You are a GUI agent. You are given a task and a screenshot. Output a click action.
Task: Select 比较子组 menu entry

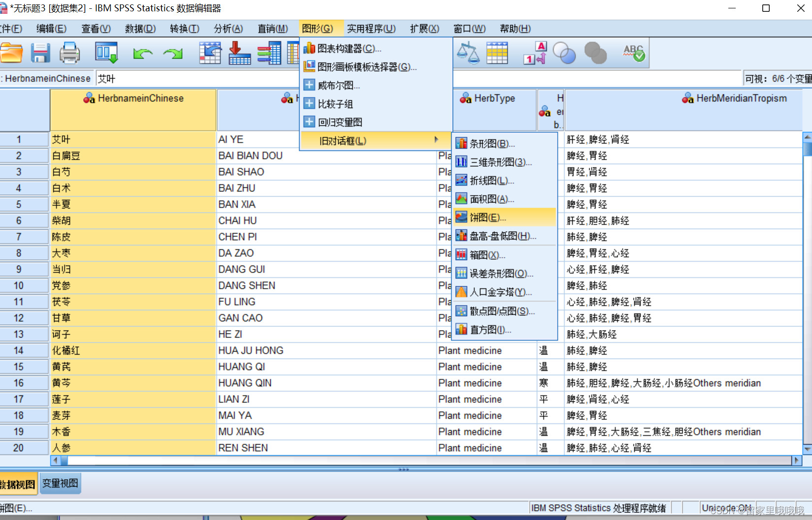pos(376,104)
